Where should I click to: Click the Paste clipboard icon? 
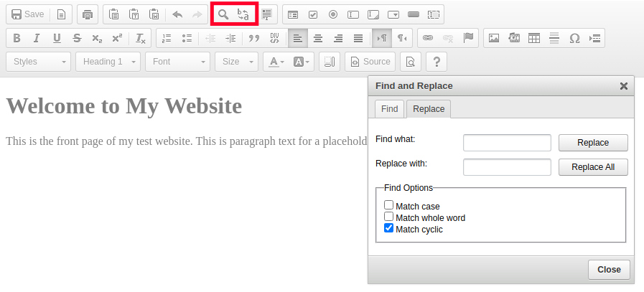113,14
